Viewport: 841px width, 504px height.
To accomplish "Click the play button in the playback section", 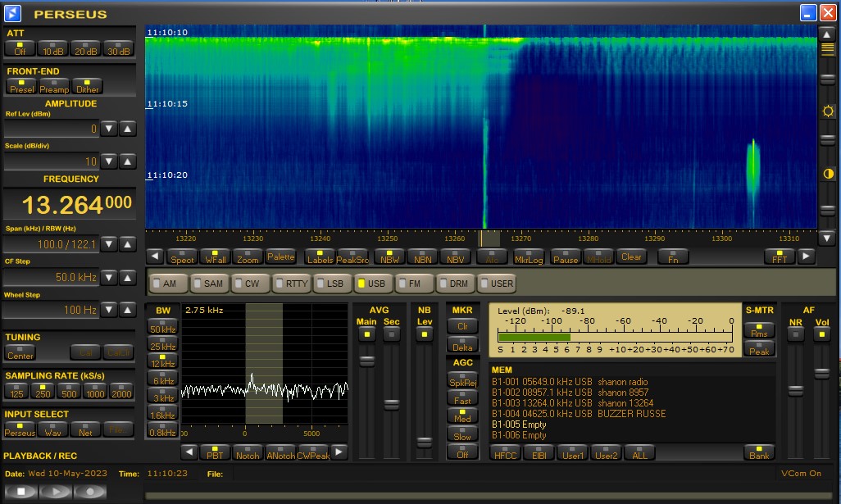I will coord(55,491).
